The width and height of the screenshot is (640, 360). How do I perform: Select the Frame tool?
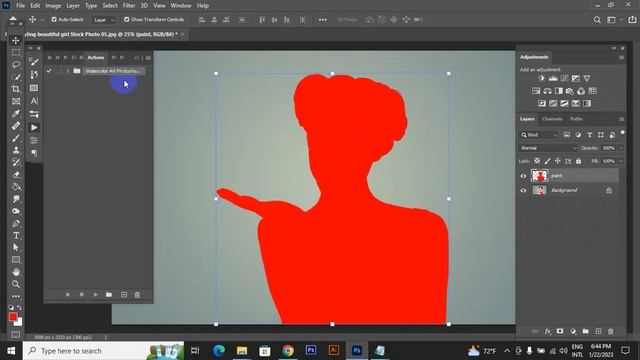16,101
